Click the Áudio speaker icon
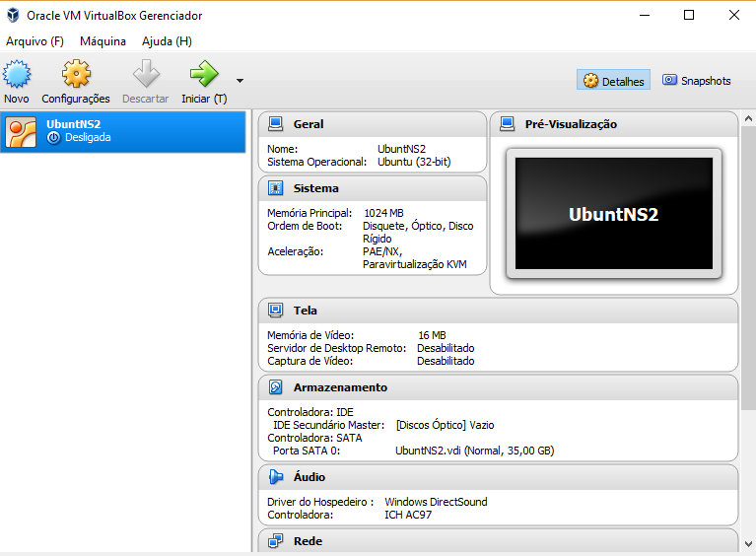The width and height of the screenshot is (756, 556). [275, 477]
